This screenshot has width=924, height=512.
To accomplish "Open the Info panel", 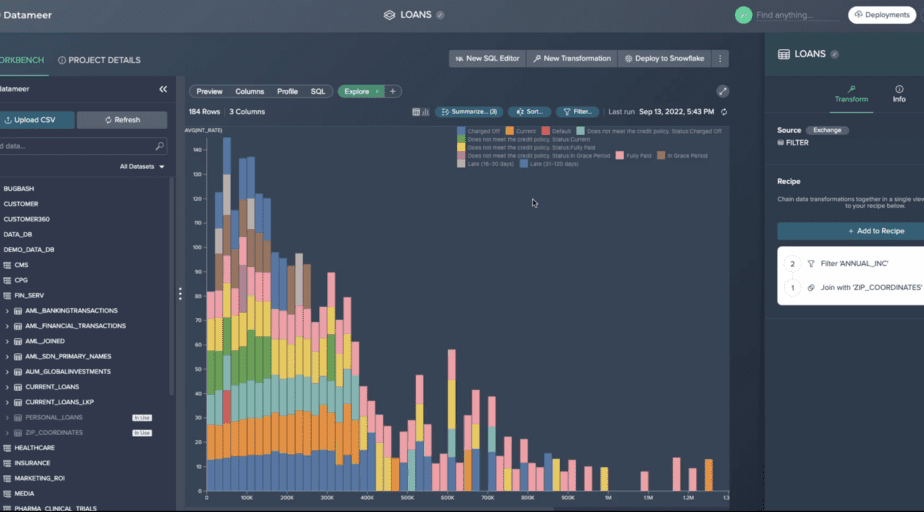I will [x=899, y=94].
